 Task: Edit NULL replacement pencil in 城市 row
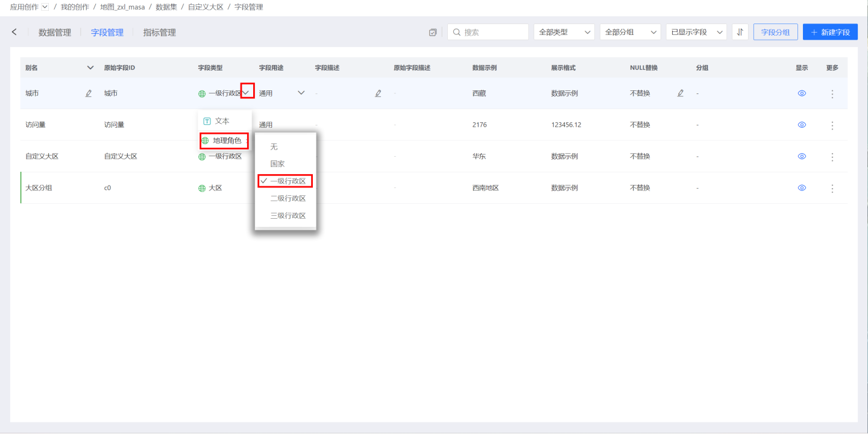click(681, 93)
